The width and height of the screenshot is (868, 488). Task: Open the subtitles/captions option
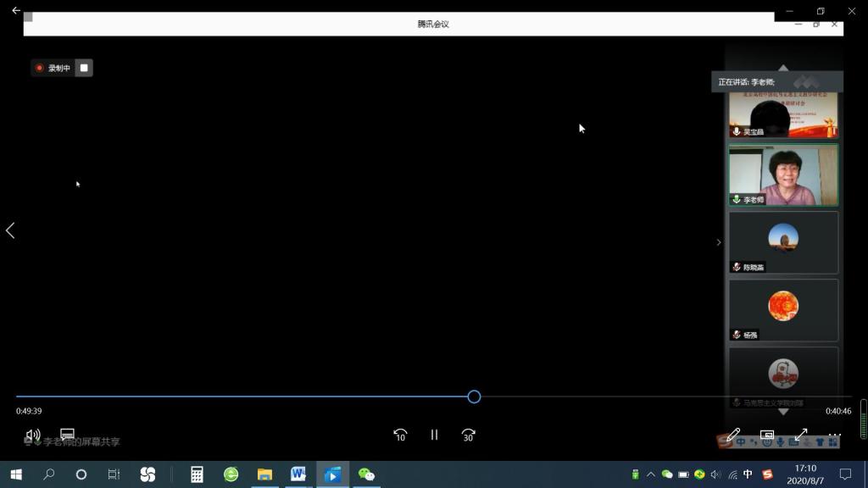coord(67,435)
